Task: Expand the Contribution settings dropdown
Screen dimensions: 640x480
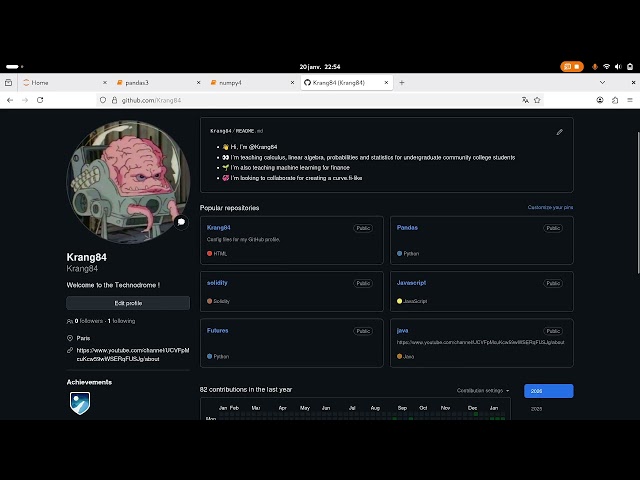Action: 483,390
